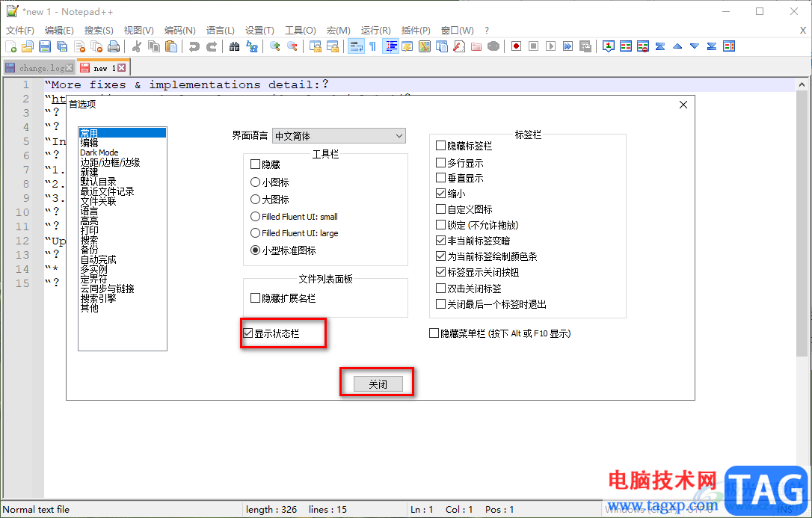Close the new 1 tab

[121, 68]
